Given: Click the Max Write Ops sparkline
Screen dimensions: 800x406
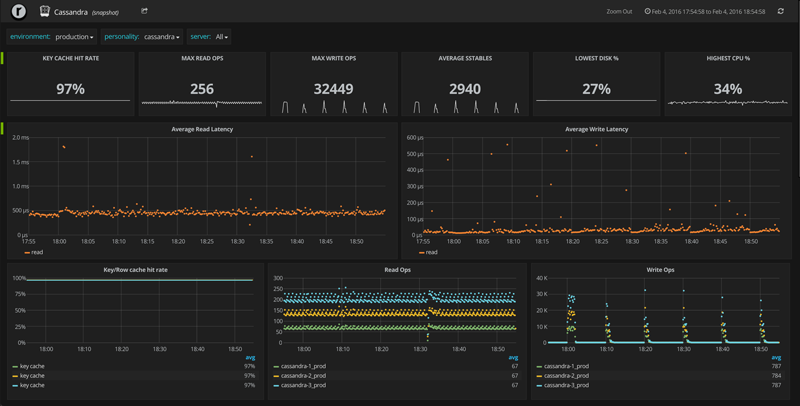Looking at the screenshot, I should point(334,107).
